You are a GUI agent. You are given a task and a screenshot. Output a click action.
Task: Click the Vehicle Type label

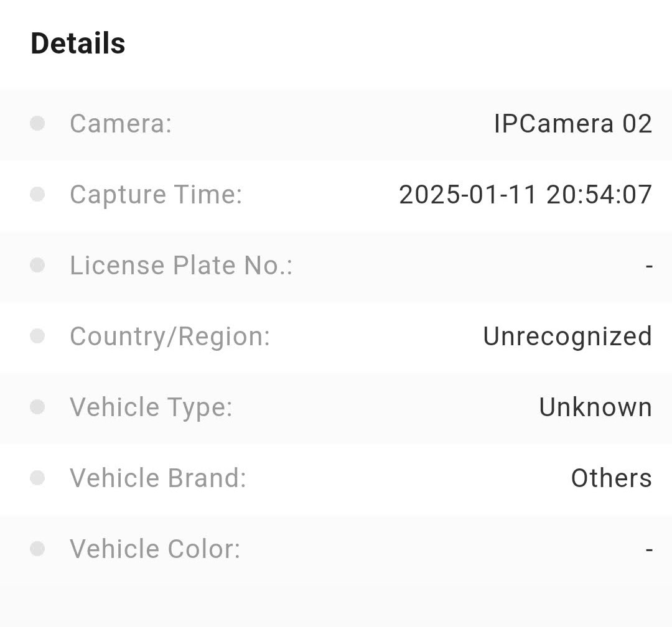(x=151, y=407)
